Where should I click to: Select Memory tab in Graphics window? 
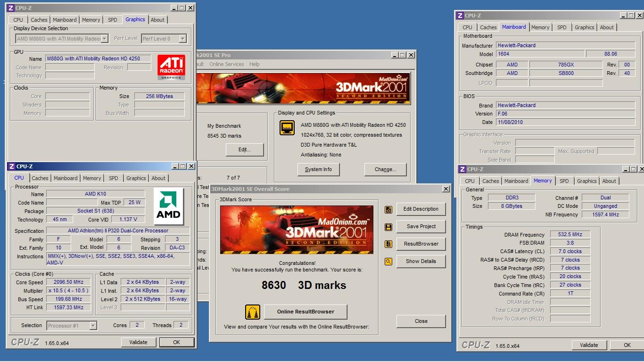point(91,20)
